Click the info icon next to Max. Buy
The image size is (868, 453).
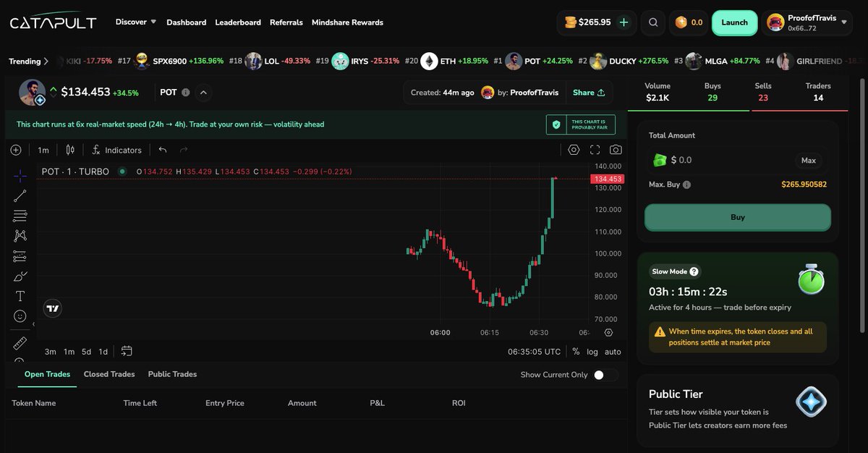(x=687, y=185)
